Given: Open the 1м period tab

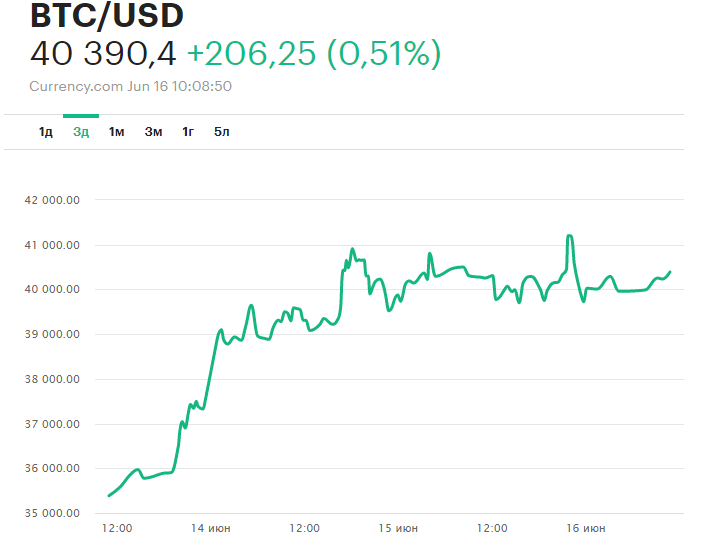Looking at the screenshot, I should tap(116, 132).
